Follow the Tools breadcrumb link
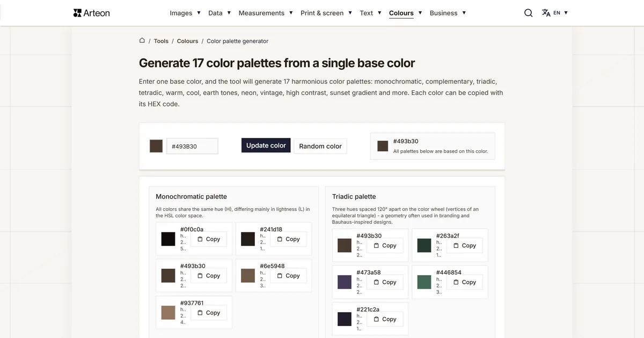This screenshot has height=338, width=644. (161, 41)
